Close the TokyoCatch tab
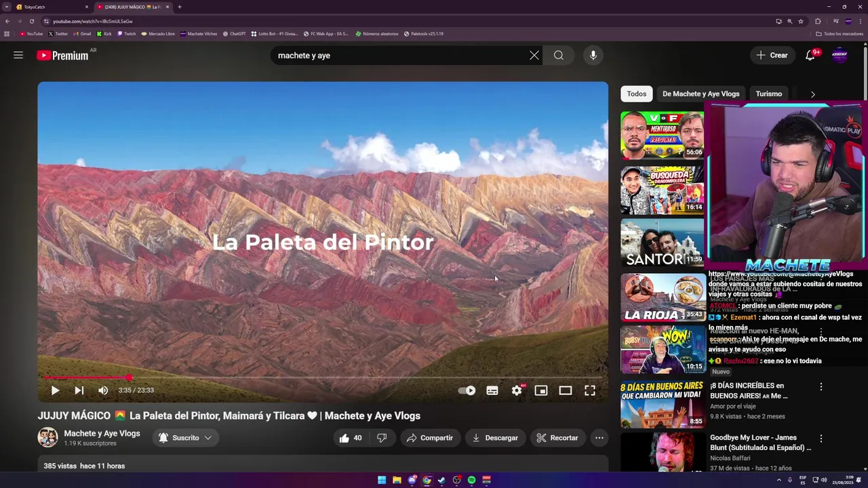Image resolution: width=868 pixels, height=488 pixels. pos(87,7)
